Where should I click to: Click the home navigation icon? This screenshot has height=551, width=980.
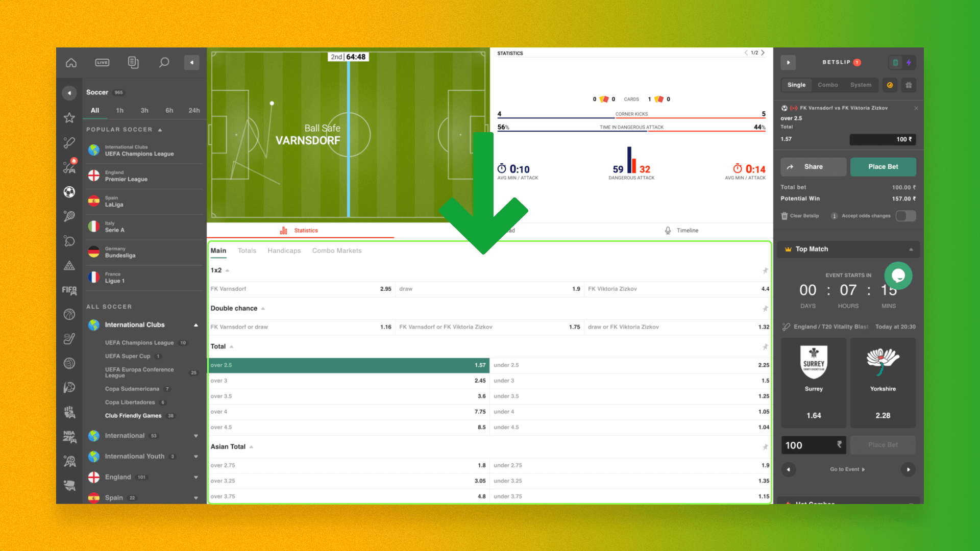tap(71, 62)
